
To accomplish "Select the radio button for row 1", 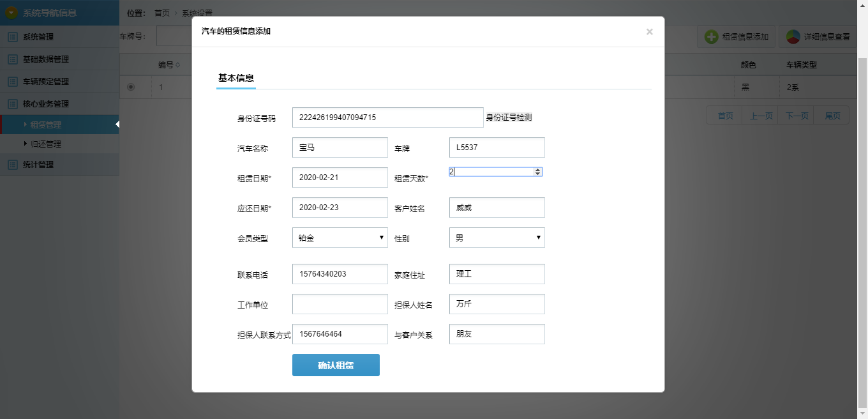I will 131,87.
